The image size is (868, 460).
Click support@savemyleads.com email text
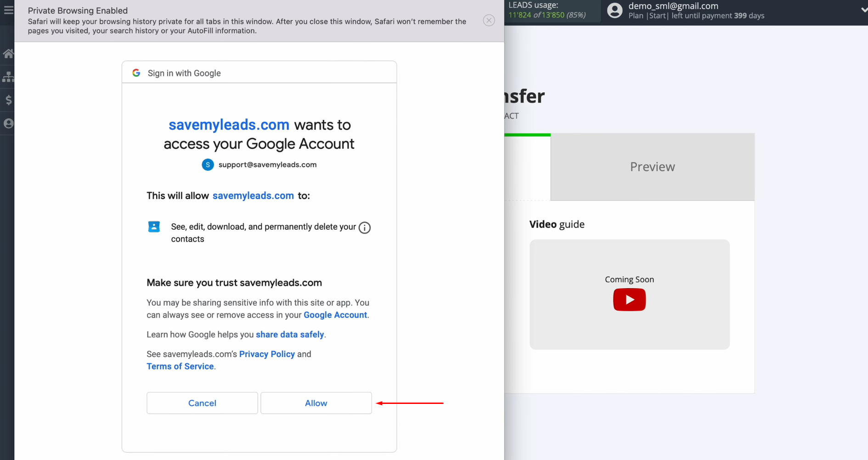point(267,165)
